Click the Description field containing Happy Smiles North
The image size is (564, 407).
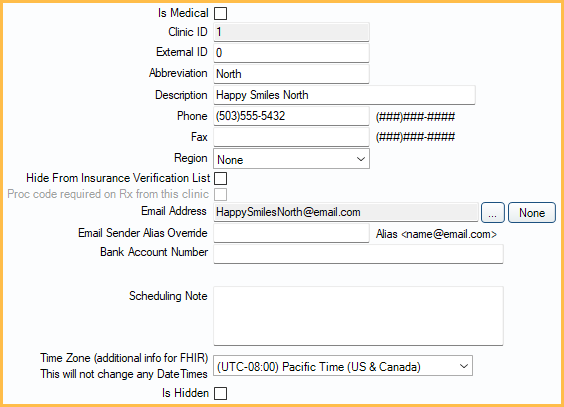point(344,95)
